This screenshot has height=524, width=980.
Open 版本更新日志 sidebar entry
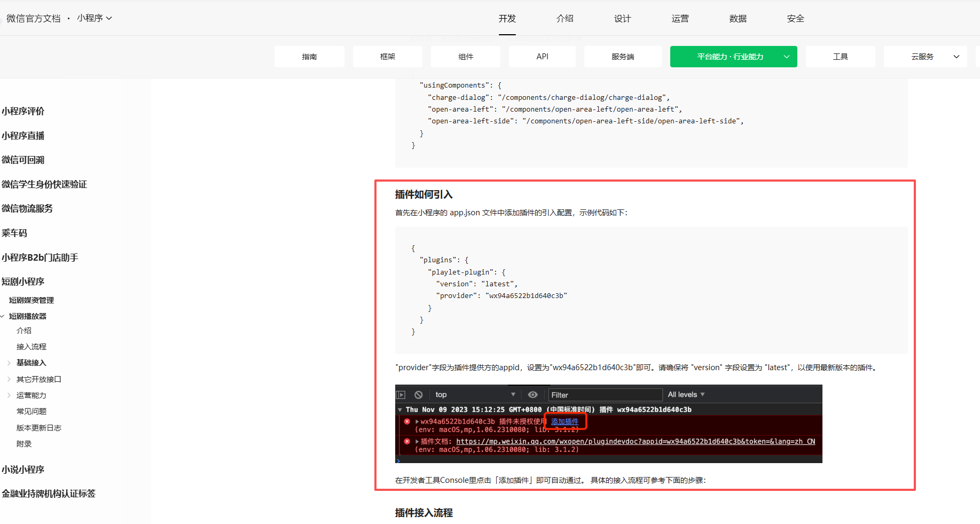[x=39, y=428]
